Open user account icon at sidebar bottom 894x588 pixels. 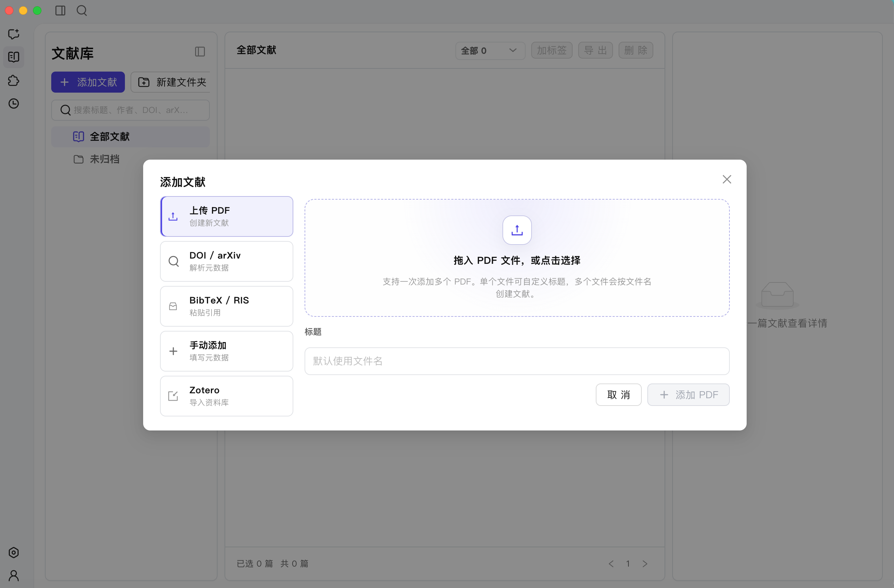[14, 575]
